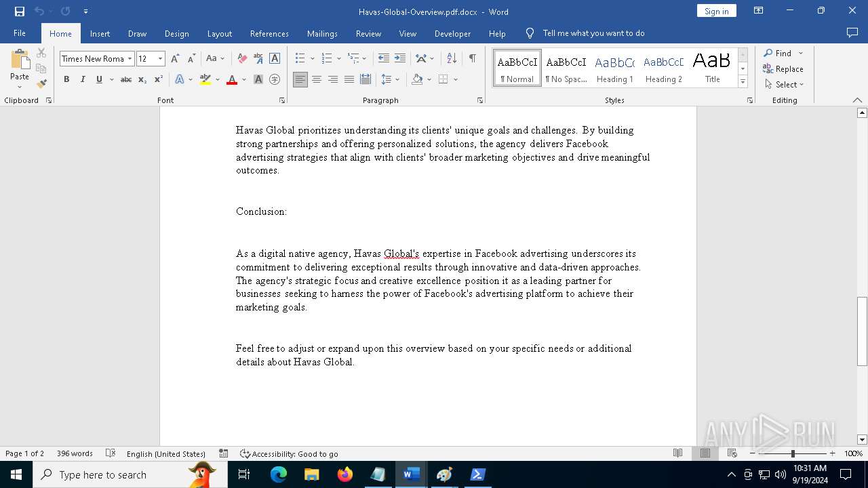Open Firefox from the taskbar

pos(345,474)
